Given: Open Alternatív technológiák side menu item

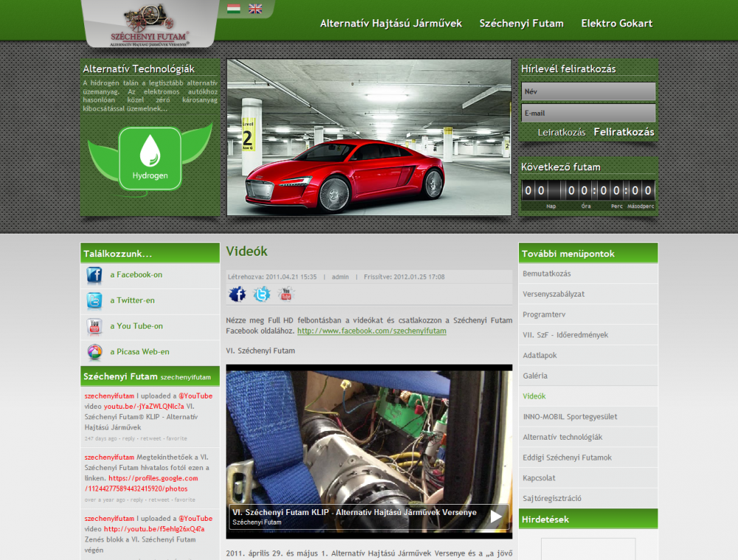Looking at the screenshot, I should click(x=588, y=438).
